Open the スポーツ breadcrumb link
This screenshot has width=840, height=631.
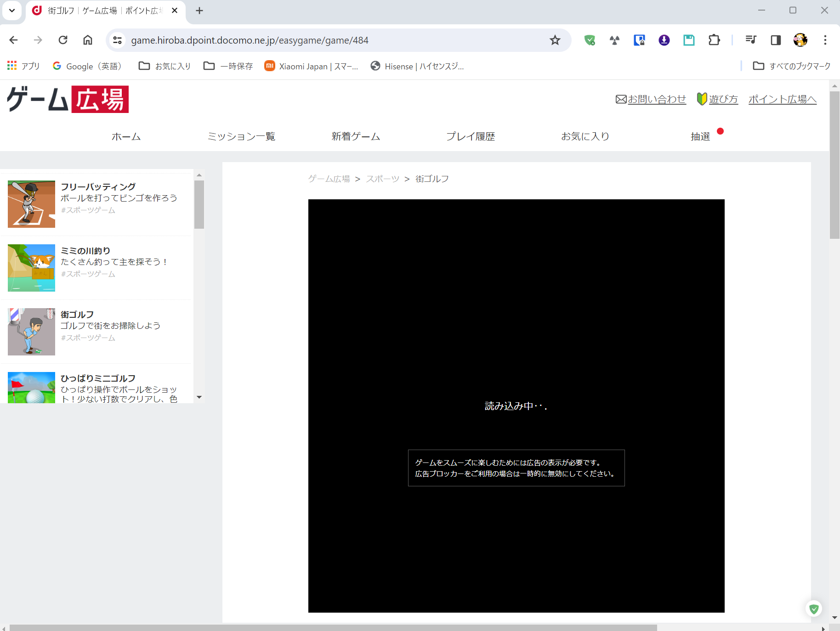382,179
